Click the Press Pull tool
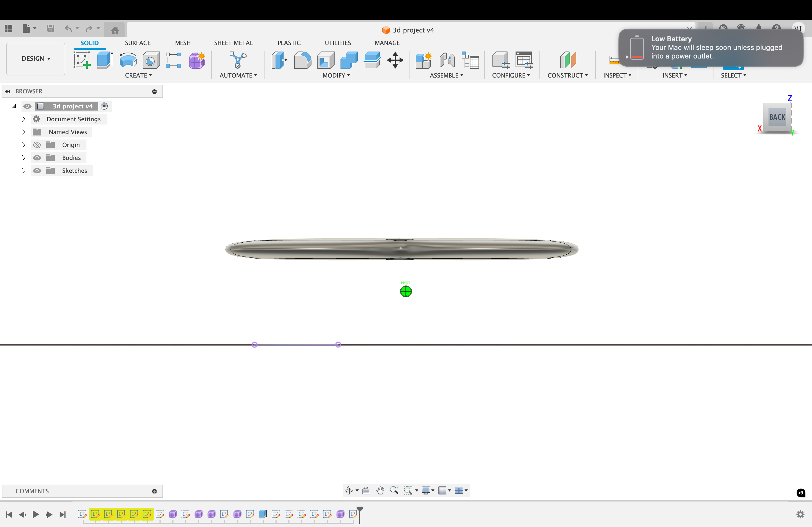Screen dimensions: 812x527 (x=279, y=60)
